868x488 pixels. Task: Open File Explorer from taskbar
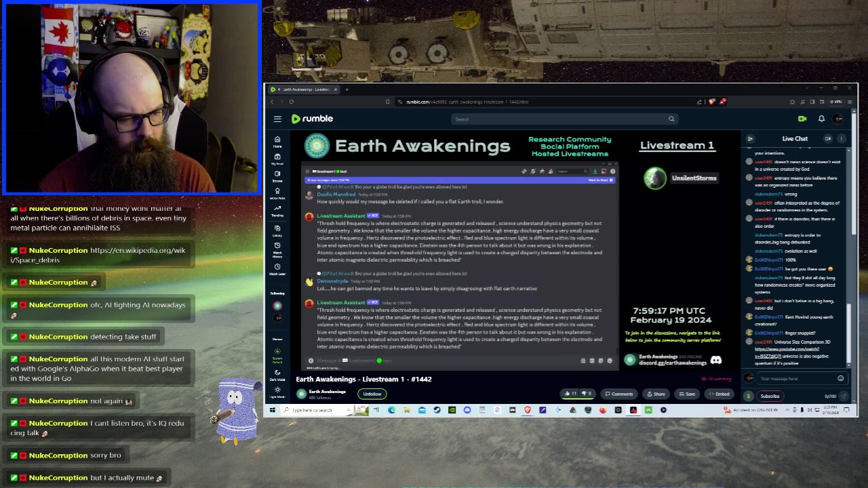click(x=407, y=410)
